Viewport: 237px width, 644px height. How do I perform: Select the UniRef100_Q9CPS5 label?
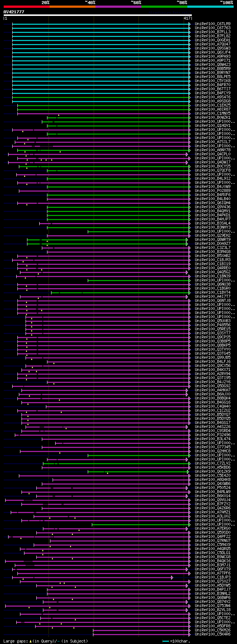click(x=213, y=337)
